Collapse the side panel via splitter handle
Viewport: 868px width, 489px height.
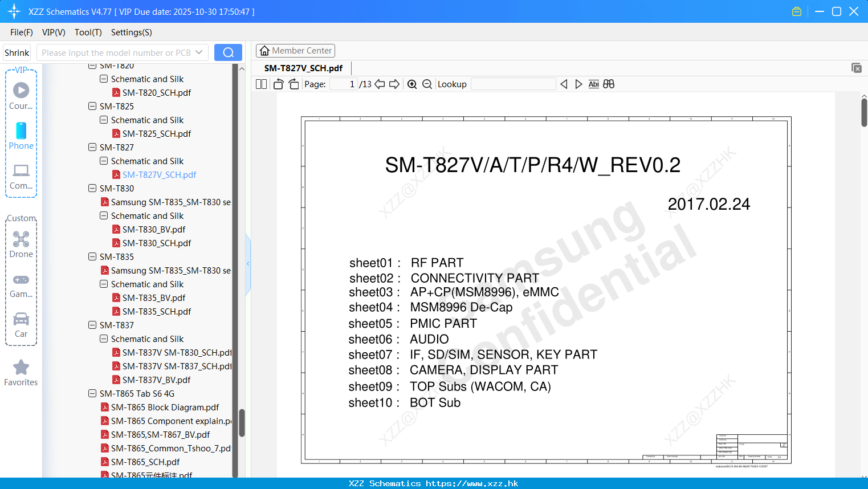[248, 264]
